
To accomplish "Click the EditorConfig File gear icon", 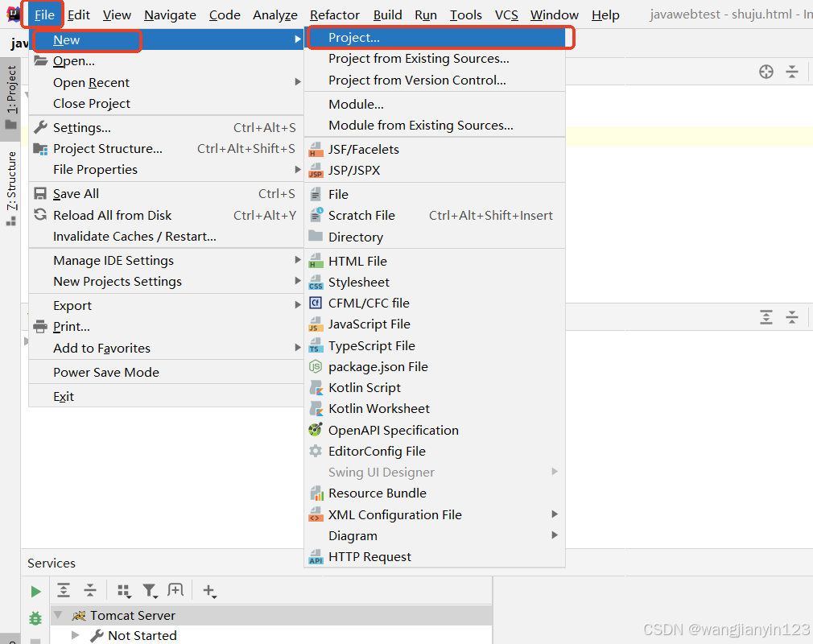I will [316, 451].
